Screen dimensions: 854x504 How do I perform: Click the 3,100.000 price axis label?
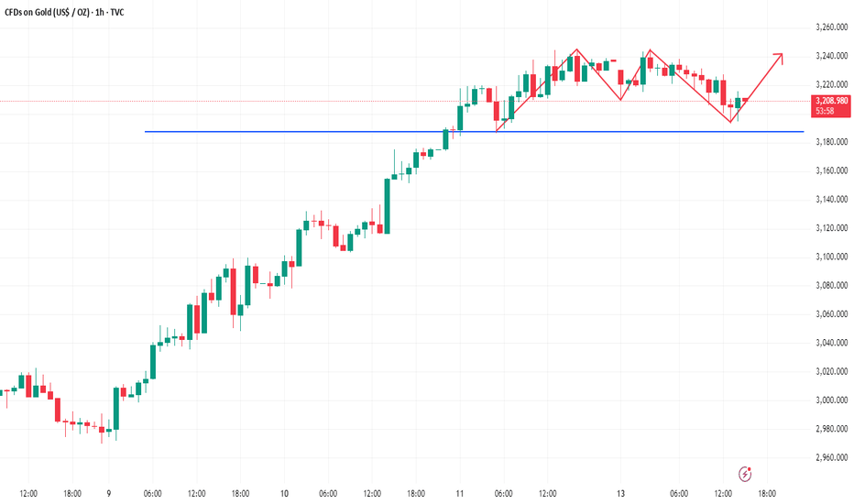[x=832, y=257]
